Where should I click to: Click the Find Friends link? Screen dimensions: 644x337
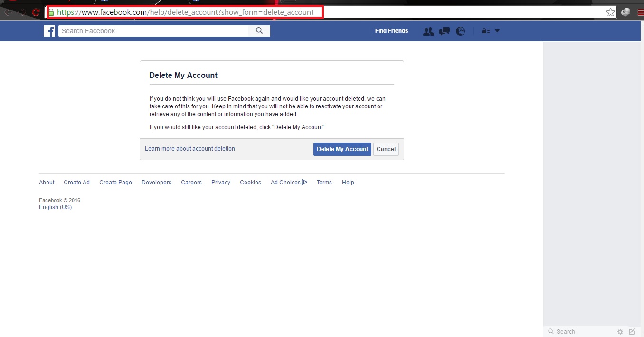[391, 31]
